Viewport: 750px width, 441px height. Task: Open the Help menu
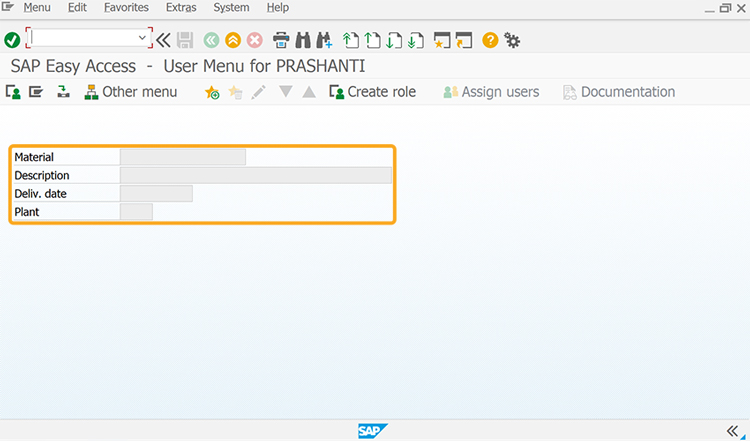(277, 8)
